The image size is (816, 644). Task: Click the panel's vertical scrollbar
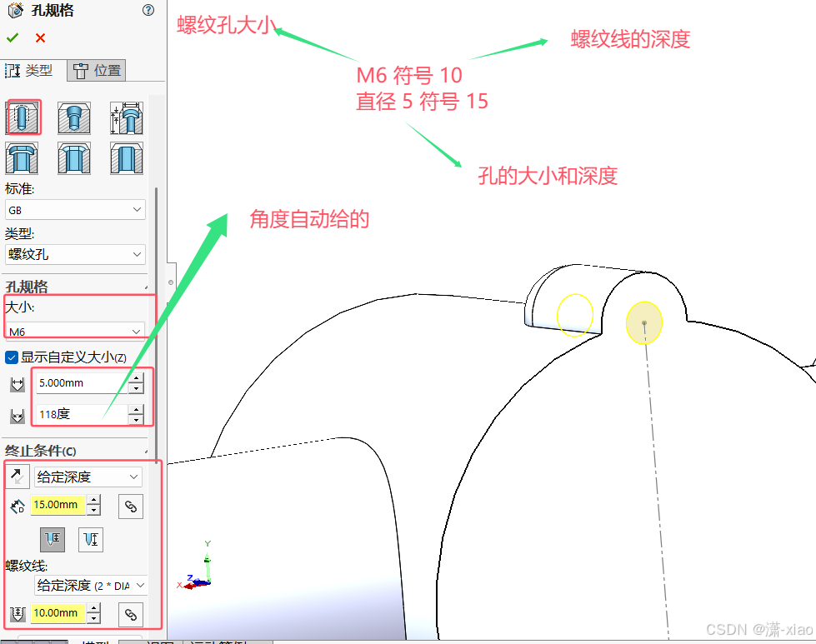[156, 325]
